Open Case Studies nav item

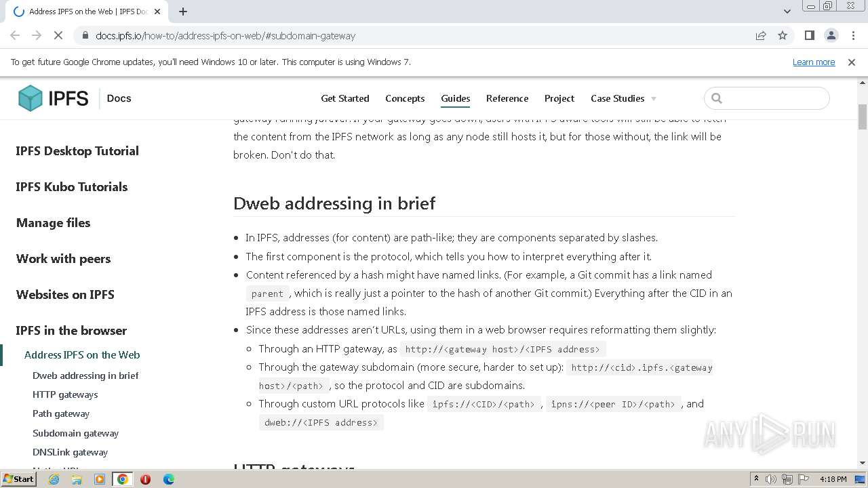click(618, 98)
